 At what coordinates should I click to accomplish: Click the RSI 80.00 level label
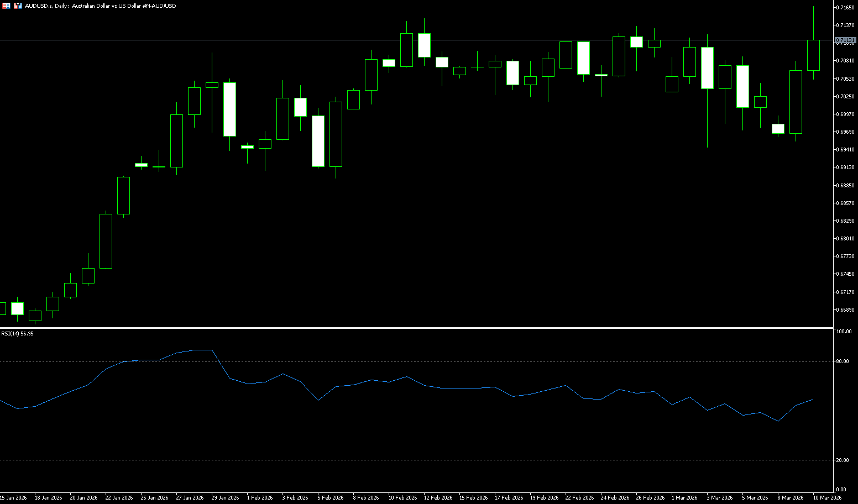[843, 361]
